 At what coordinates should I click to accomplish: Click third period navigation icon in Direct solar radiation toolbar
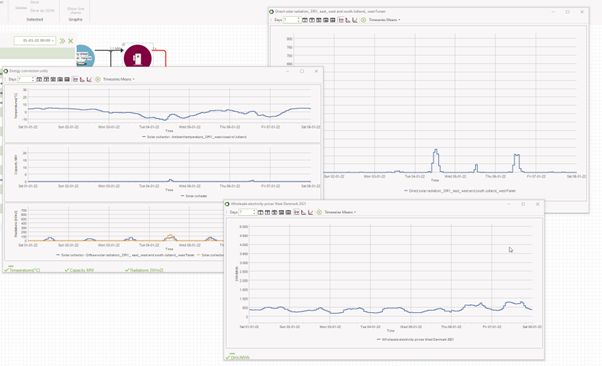click(x=319, y=20)
